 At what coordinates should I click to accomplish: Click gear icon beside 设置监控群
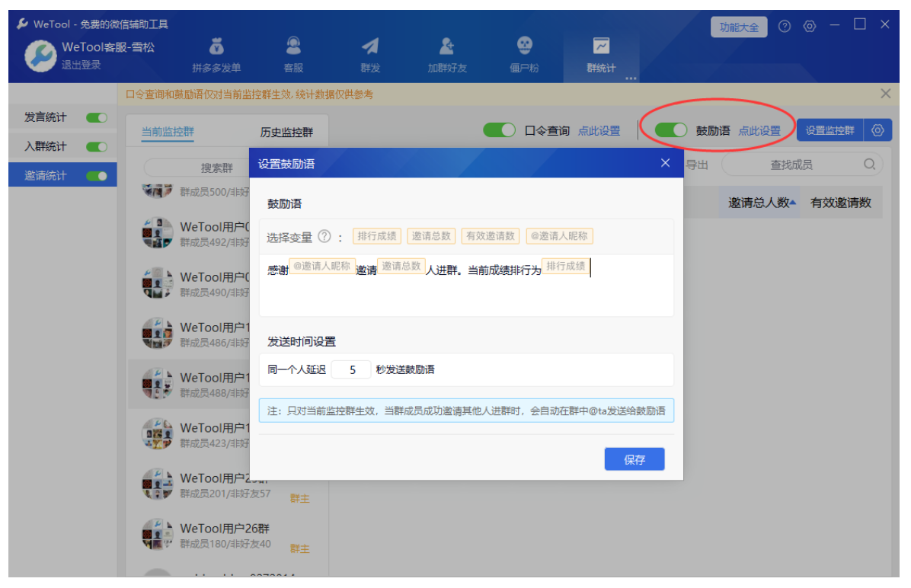point(878,130)
